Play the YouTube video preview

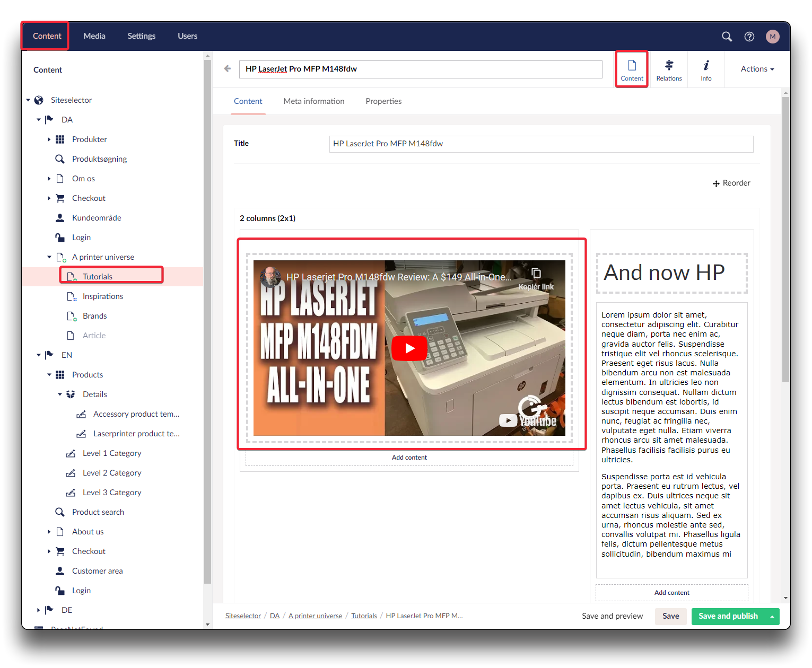[x=409, y=348]
